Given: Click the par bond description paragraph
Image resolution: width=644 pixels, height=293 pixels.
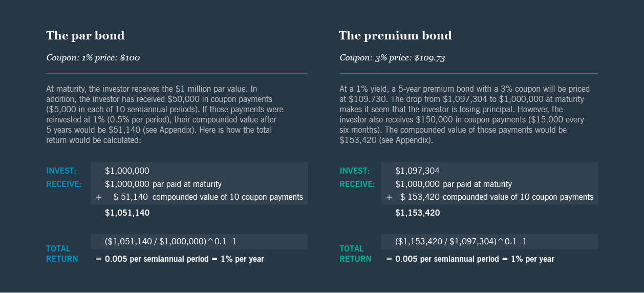Looking at the screenshot, I should click(165, 114).
